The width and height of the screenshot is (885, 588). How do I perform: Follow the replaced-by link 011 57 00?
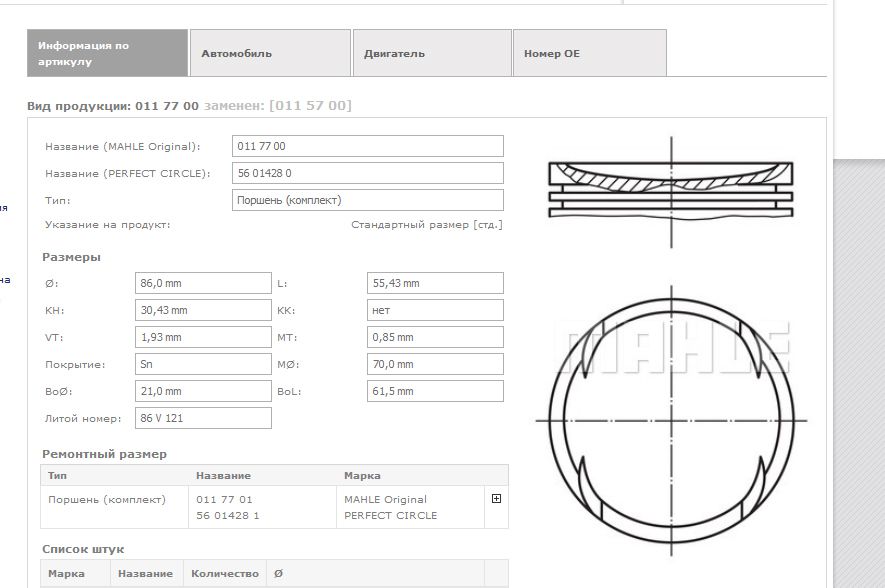point(310,106)
